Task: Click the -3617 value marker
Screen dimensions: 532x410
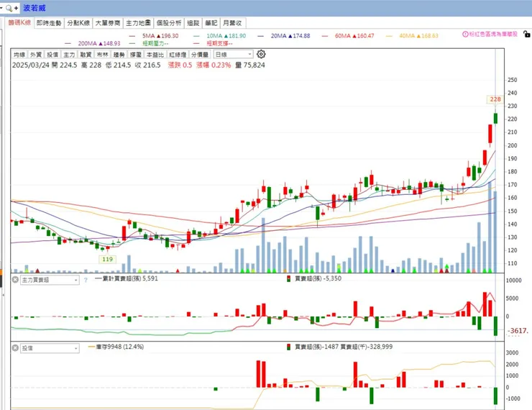Action: pos(518,331)
